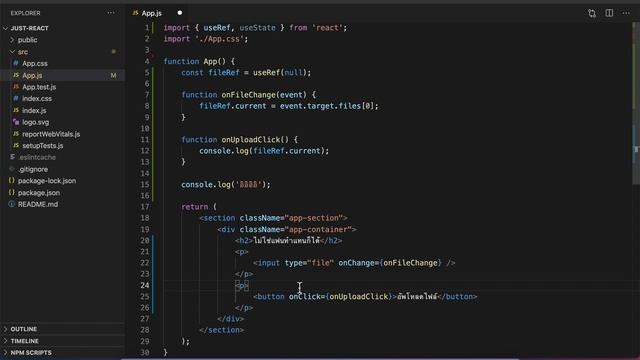Click on onUploadClick function name line 11

(x=251, y=140)
